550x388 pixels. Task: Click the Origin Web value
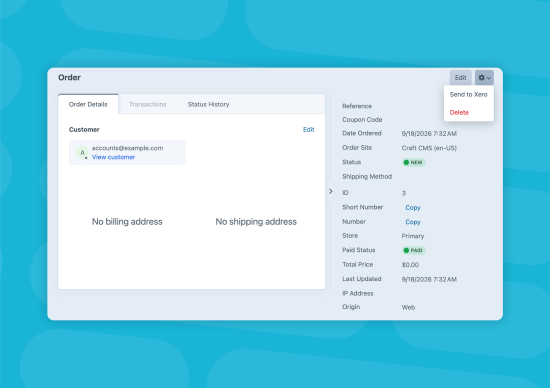[408, 307]
